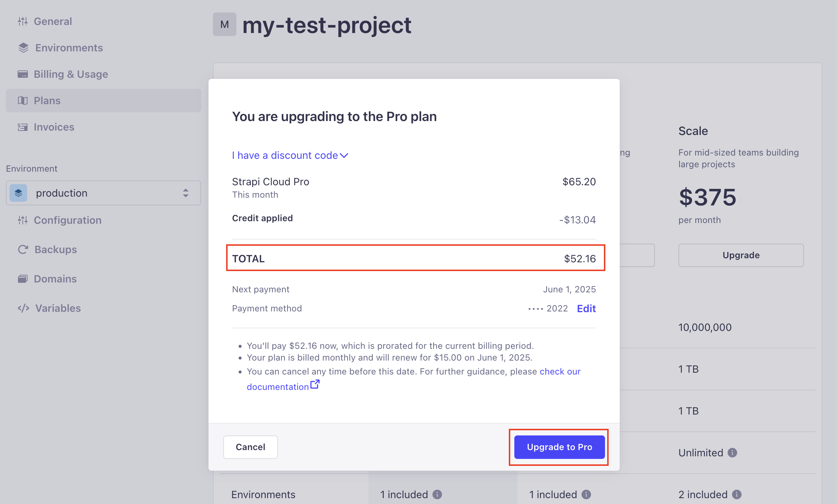Viewport: 837px width, 504px height.
Task: Click the M project avatar
Action: click(x=225, y=25)
